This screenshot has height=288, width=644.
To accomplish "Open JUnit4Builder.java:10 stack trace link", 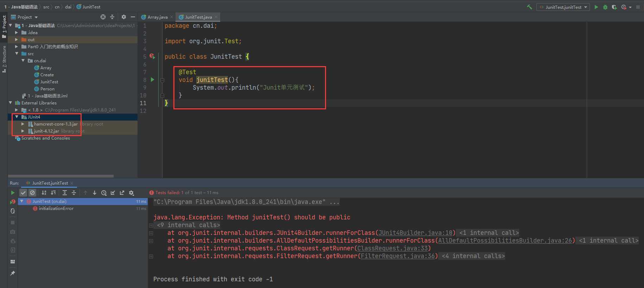I will tap(415, 233).
